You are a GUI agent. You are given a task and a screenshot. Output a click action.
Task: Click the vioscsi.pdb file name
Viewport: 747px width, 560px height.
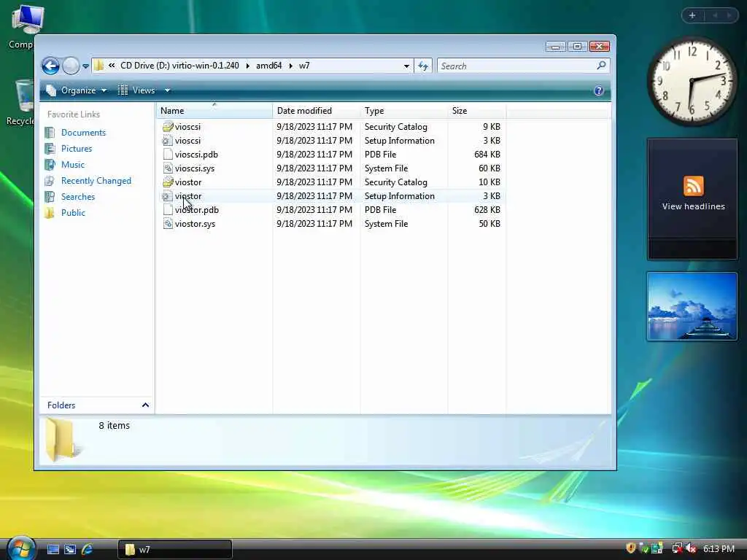(196, 155)
